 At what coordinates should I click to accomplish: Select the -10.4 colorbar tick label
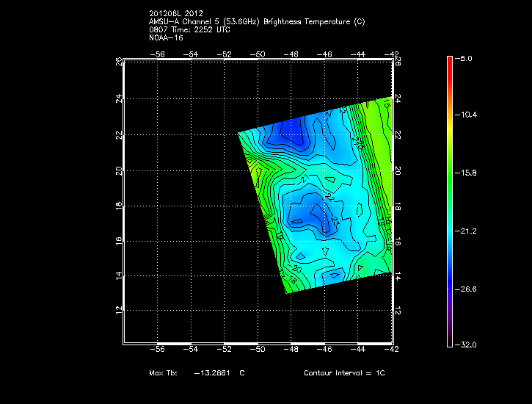[x=467, y=115]
